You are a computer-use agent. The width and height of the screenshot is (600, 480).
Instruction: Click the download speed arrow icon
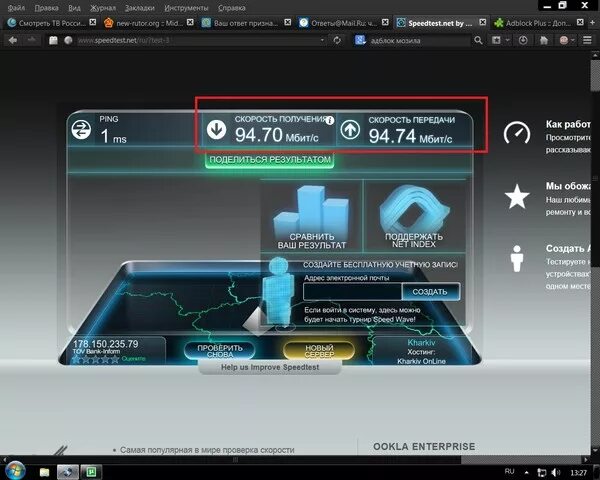(217, 129)
